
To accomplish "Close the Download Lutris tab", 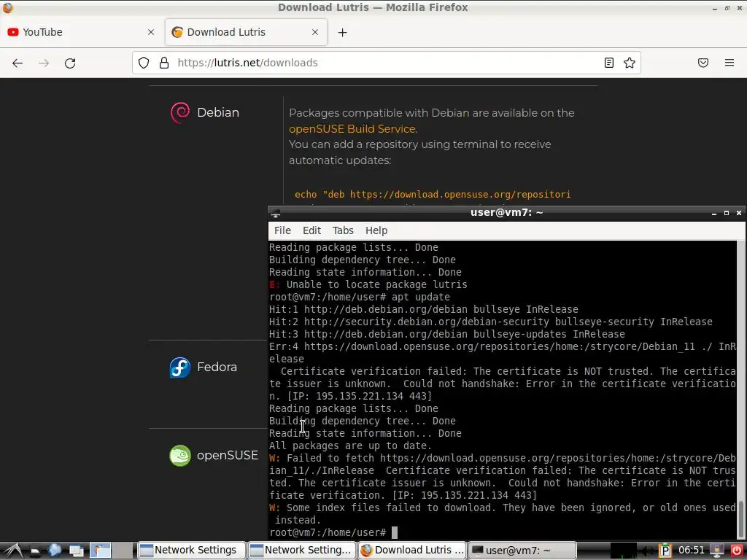I will tap(315, 32).
